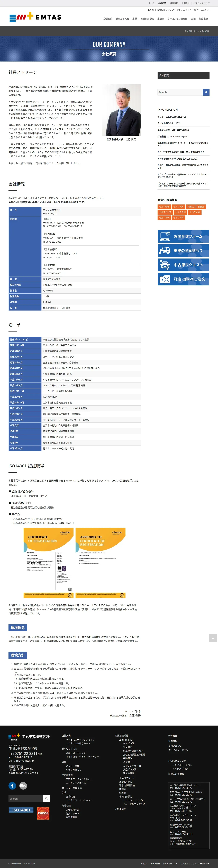Open the 車検のお見積もり banner
Image resolution: width=218 pixels, height=868 pixels.
pyautogui.click(x=183, y=250)
